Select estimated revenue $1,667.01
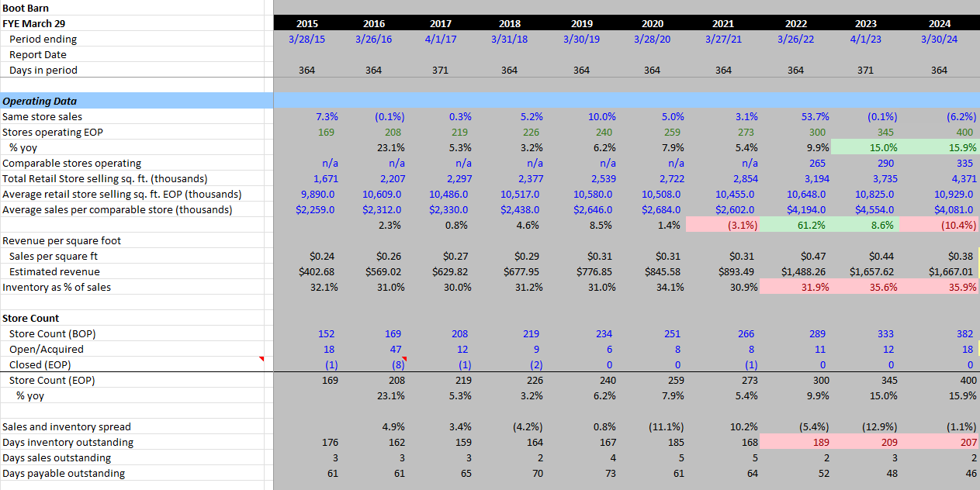 952,271
